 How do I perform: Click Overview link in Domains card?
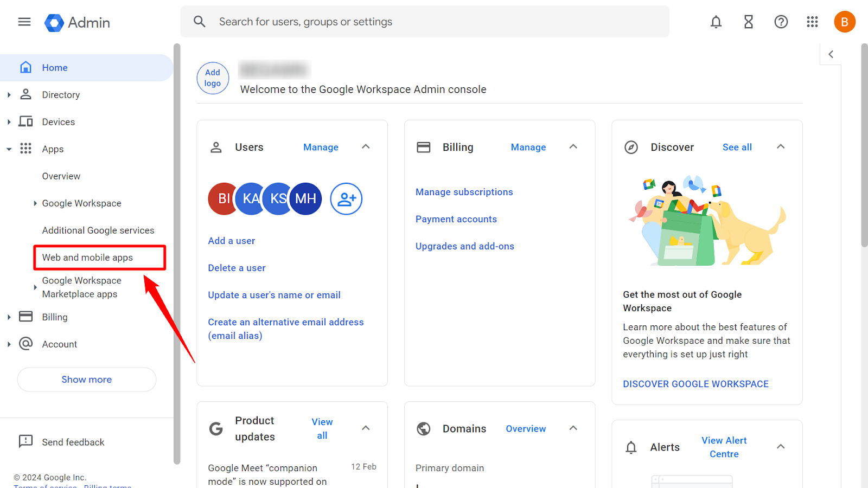tap(526, 428)
